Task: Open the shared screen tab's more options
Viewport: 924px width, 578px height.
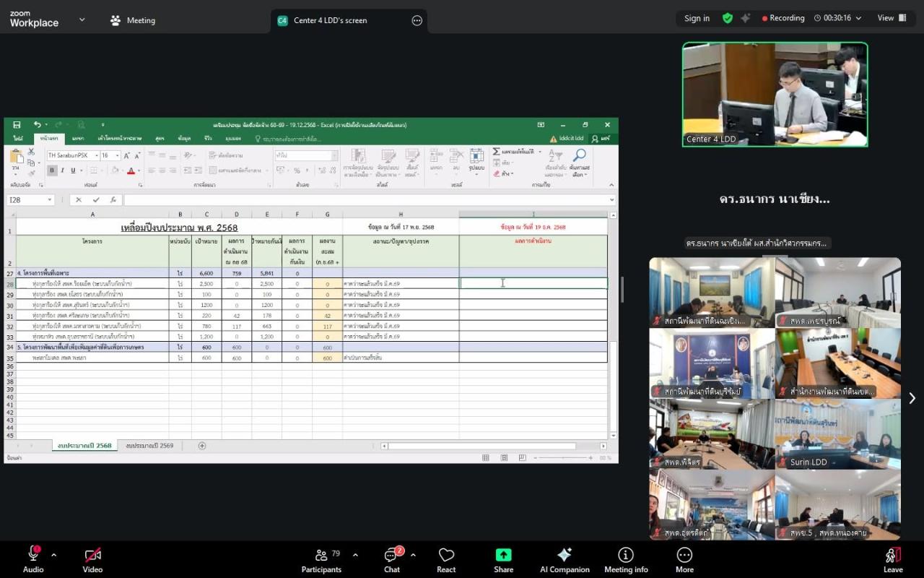Action: (417, 20)
